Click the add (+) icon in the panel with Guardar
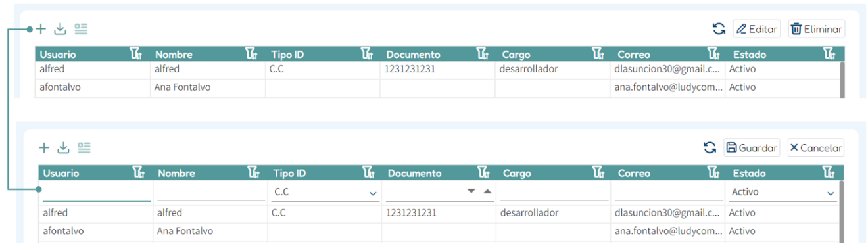The height and width of the screenshot is (244, 868). coord(44,148)
